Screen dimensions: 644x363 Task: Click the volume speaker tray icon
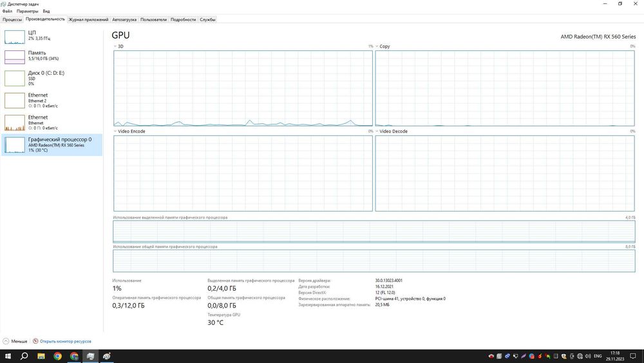(588, 356)
